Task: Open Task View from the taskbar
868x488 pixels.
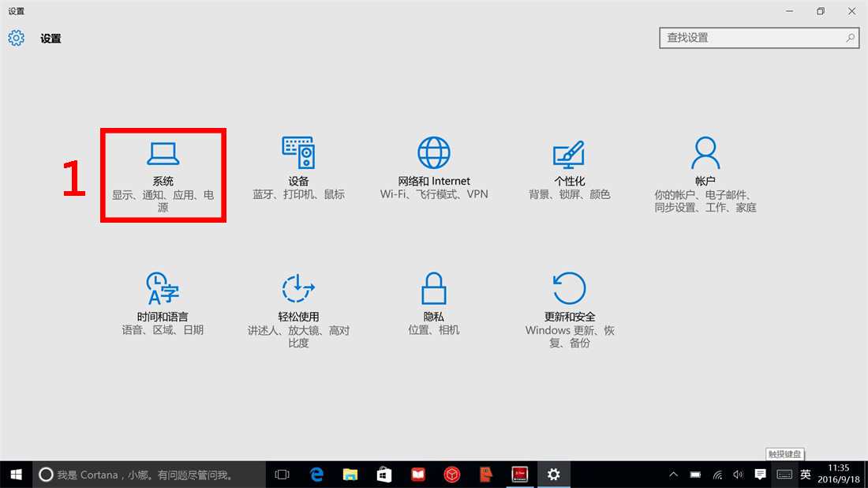Action: [282, 474]
